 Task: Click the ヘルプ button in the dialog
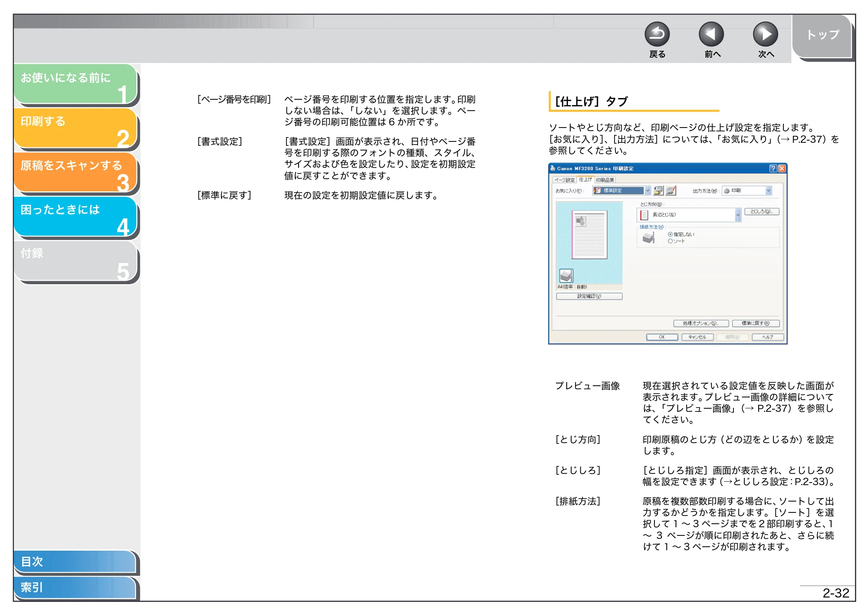767,337
